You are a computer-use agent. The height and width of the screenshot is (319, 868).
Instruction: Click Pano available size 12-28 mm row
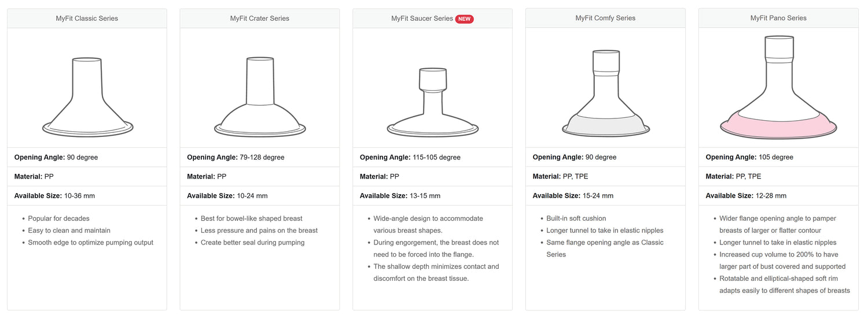(778, 196)
